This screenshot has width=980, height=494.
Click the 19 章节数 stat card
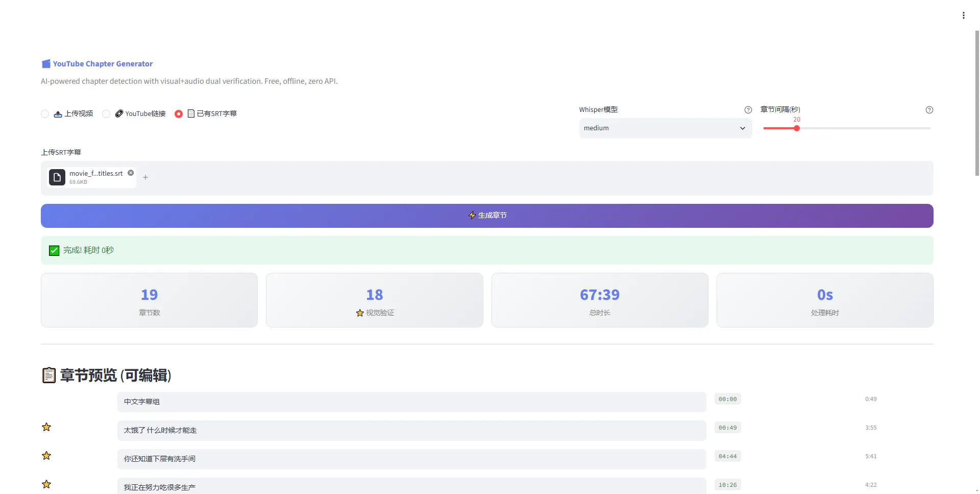(x=149, y=300)
